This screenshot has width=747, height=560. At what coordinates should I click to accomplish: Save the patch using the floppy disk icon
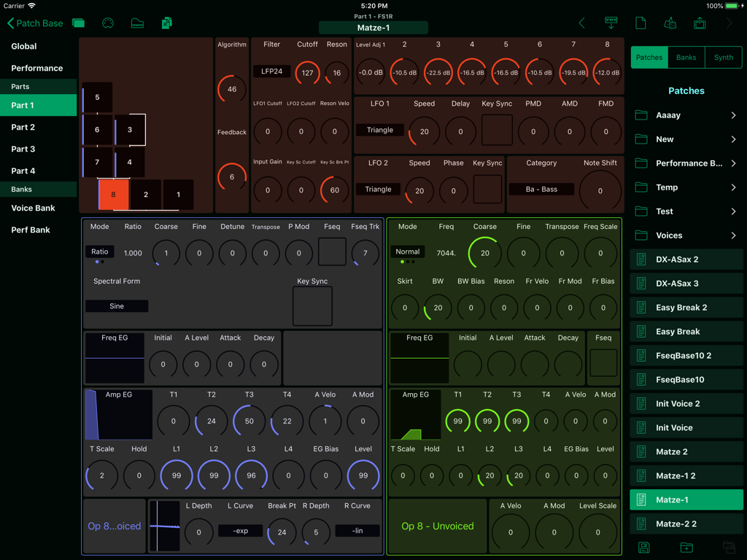[x=644, y=548]
